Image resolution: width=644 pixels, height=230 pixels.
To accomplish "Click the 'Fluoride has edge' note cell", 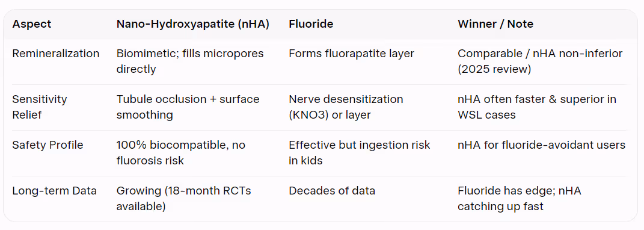I will (x=519, y=198).
